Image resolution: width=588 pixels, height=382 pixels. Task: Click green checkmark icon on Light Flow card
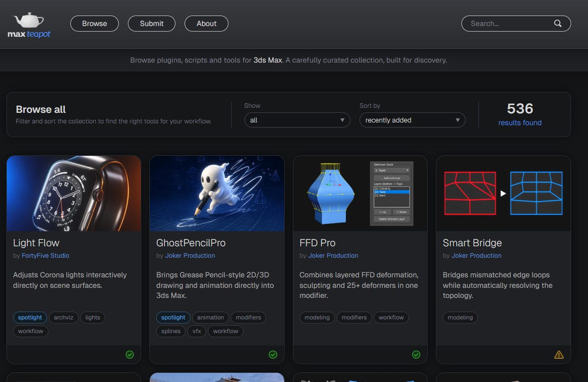click(x=130, y=355)
